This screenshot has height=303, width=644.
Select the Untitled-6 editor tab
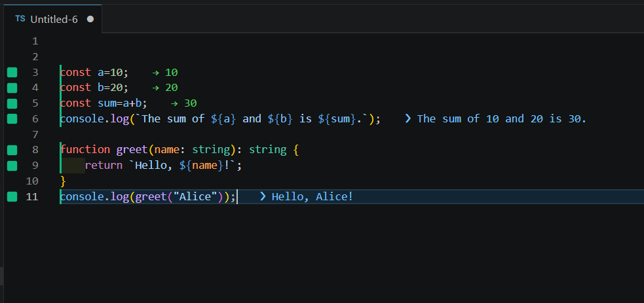(53, 19)
